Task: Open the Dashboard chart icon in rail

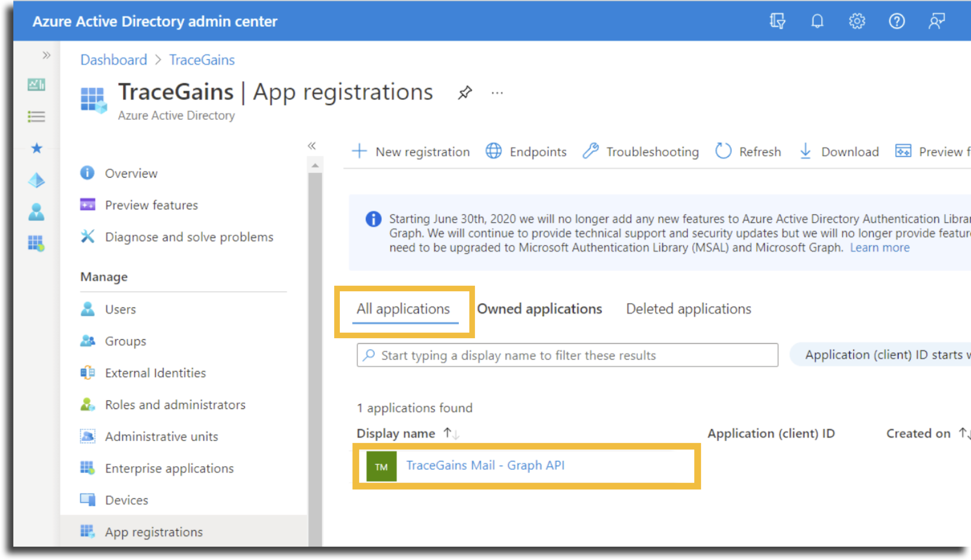Action: point(36,85)
